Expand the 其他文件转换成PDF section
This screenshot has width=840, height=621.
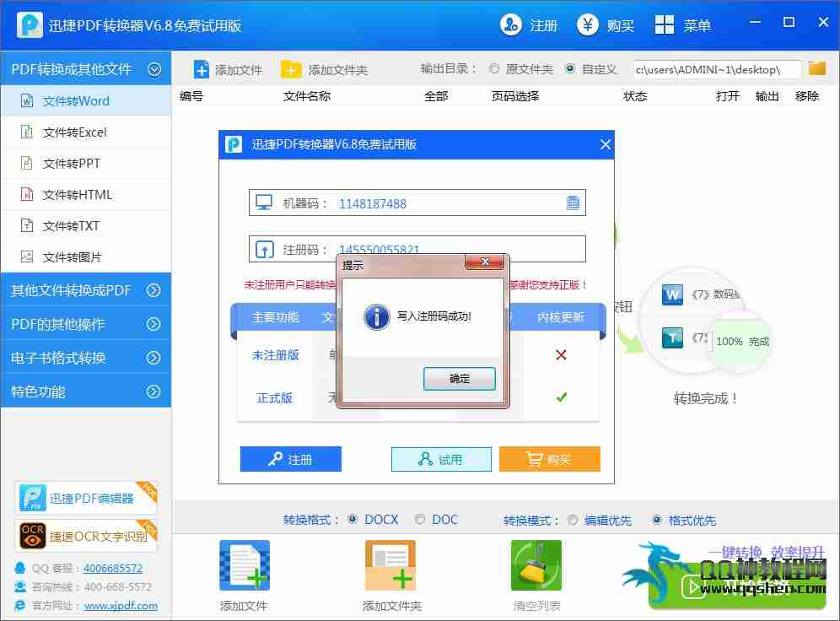click(x=86, y=290)
